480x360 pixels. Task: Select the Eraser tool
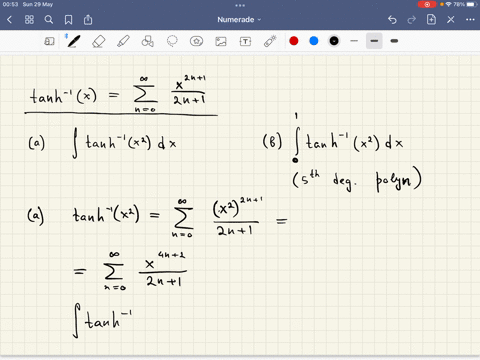point(99,41)
